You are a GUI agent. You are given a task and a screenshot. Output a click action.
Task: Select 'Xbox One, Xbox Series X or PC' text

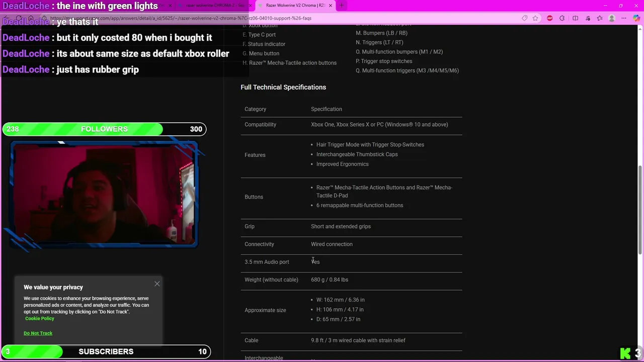(x=379, y=125)
